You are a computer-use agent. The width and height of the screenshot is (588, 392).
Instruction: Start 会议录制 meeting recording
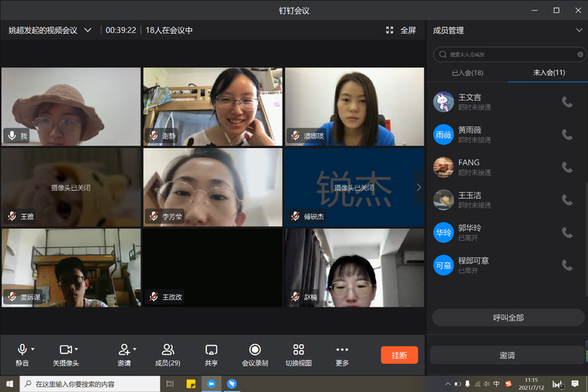point(255,350)
